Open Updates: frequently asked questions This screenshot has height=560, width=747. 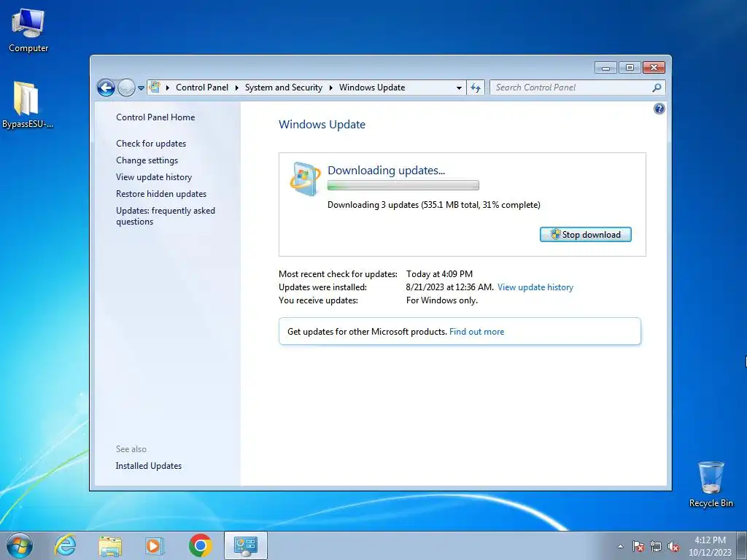(166, 216)
